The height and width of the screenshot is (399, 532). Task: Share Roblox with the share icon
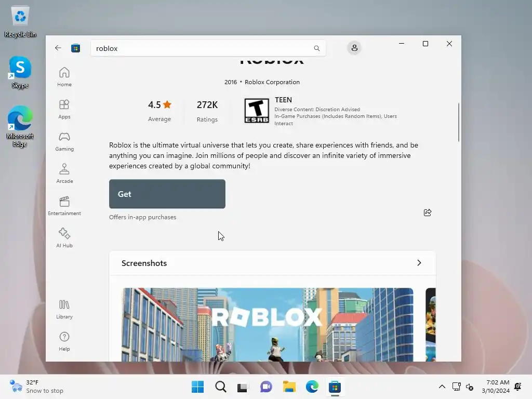coord(428,212)
